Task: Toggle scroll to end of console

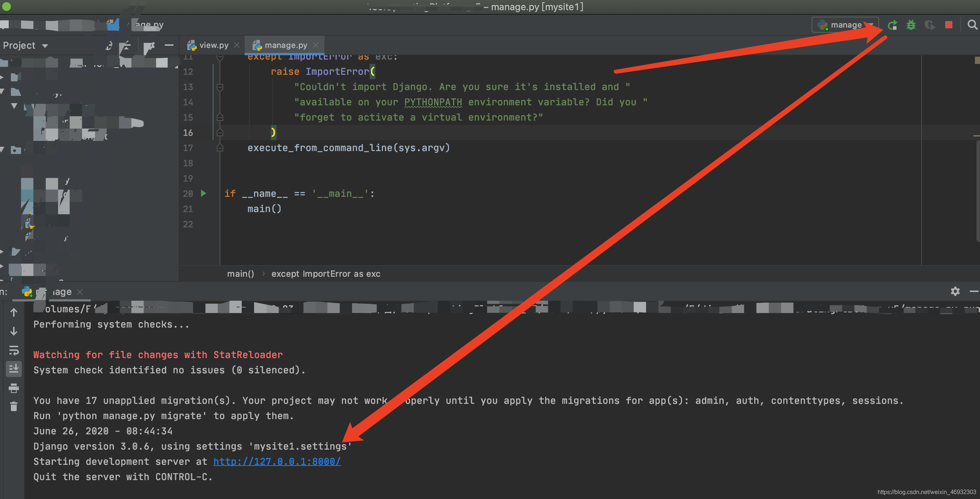Action: click(x=14, y=369)
